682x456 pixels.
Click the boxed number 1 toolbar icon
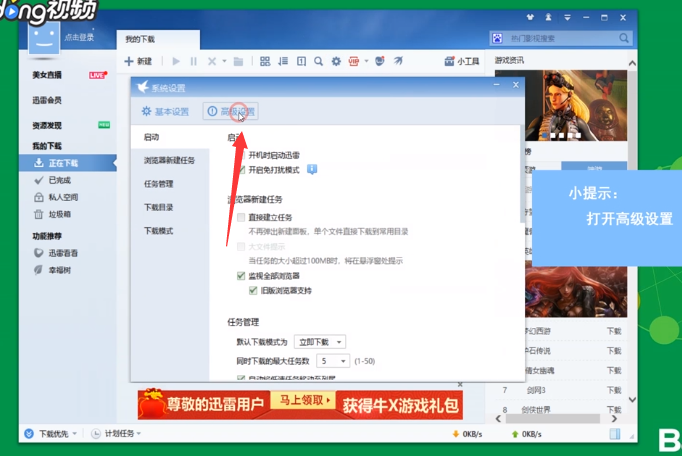pyautogui.click(x=301, y=61)
